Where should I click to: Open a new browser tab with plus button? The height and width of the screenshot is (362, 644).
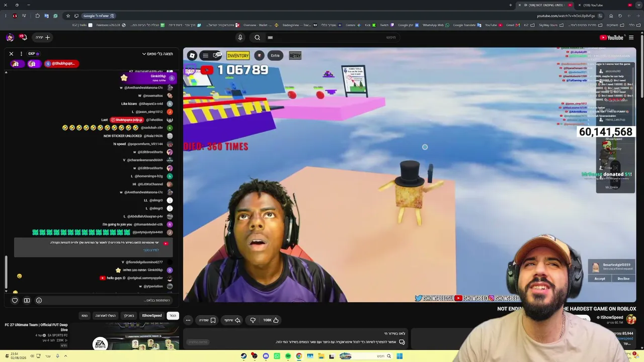tap(511, 5)
